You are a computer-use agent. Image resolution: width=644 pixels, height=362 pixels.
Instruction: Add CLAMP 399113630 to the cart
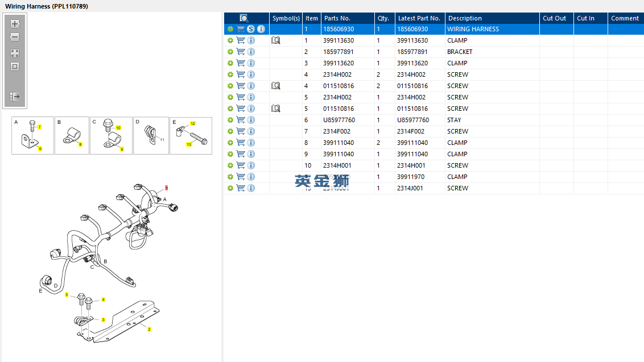[241, 40]
